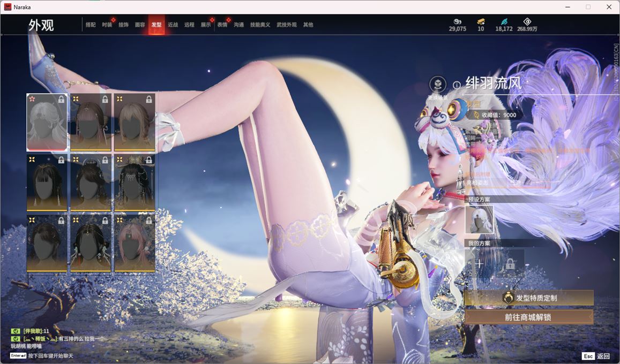620x364 pixels.
Task: Switch to the 远程 ranged tab
Action: [189, 25]
